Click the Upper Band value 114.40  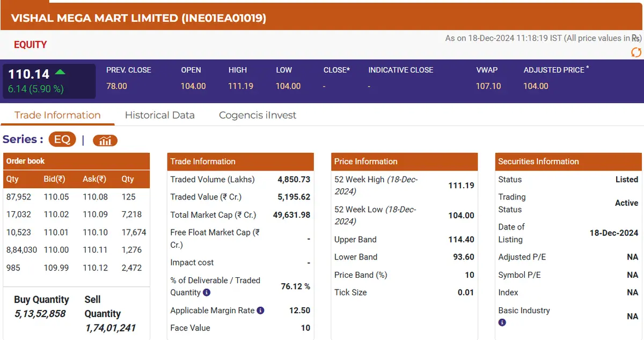tap(461, 240)
